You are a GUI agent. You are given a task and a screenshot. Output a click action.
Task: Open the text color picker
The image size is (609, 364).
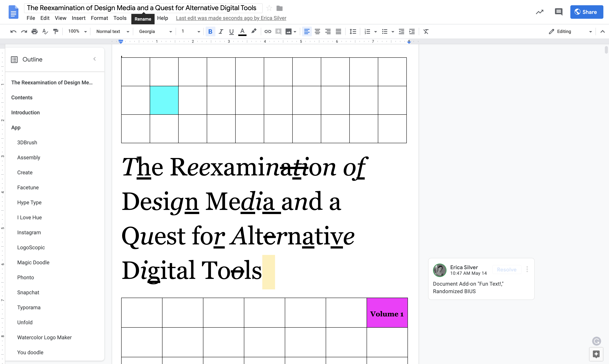pos(242,31)
